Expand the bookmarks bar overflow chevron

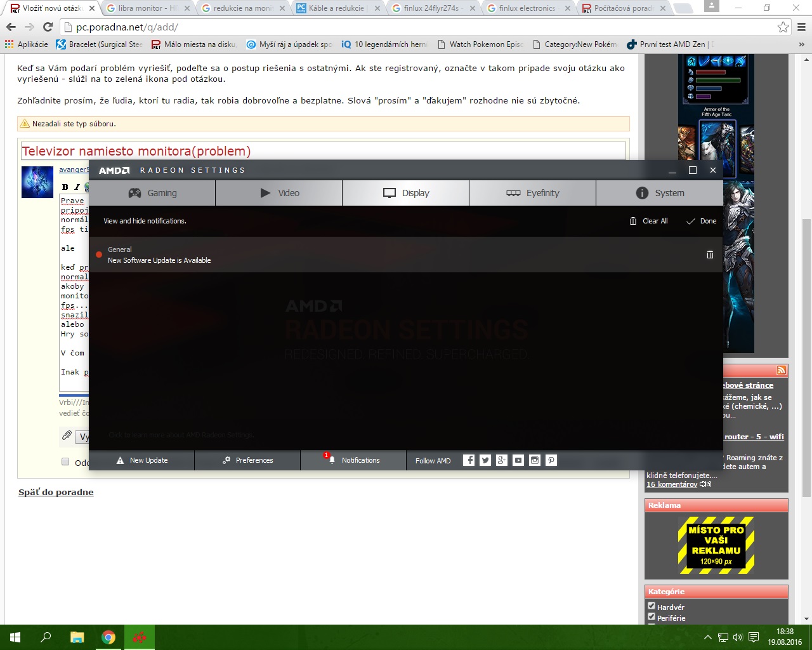pos(801,44)
